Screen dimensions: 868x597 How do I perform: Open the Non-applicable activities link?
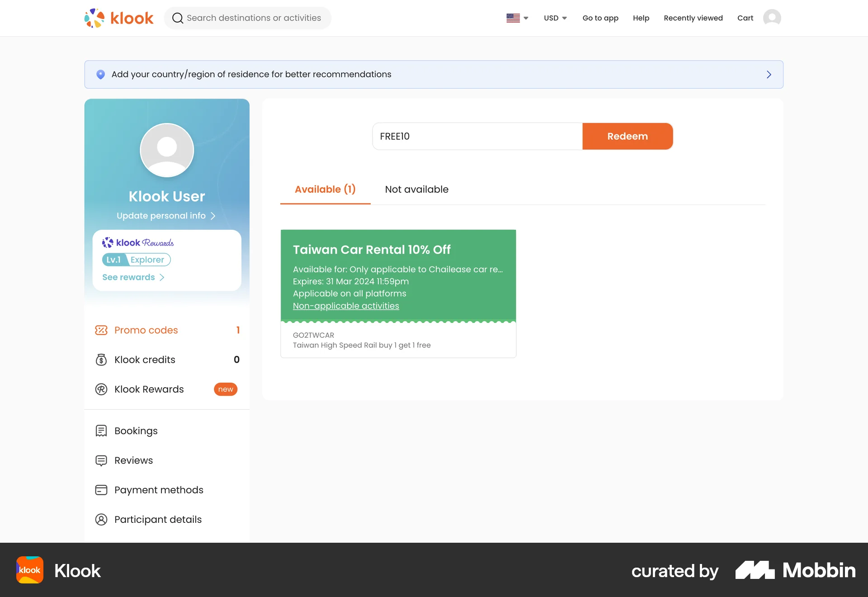tap(346, 306)
